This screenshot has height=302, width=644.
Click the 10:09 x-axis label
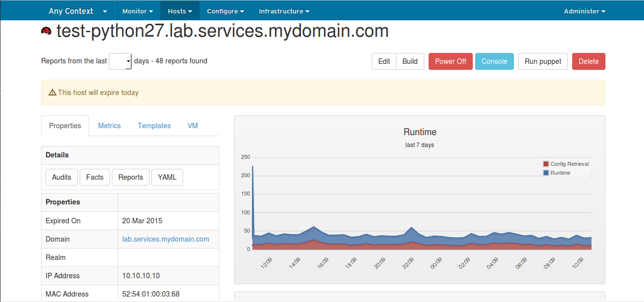(x=578, y=263)
